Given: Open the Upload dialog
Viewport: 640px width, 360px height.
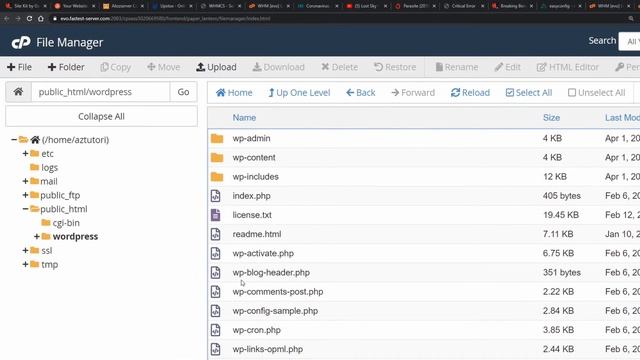Looking at the screenshot, I should [216, 67].
